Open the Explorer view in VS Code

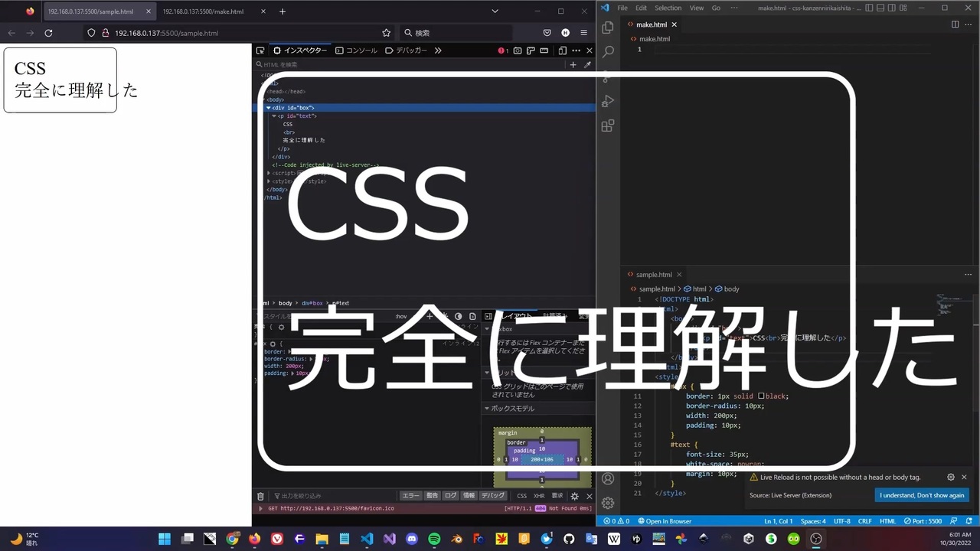click(607, 27)
